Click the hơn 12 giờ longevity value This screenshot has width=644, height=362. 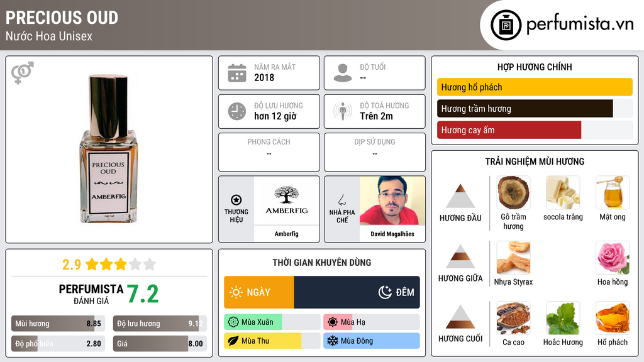pos(275,116)
